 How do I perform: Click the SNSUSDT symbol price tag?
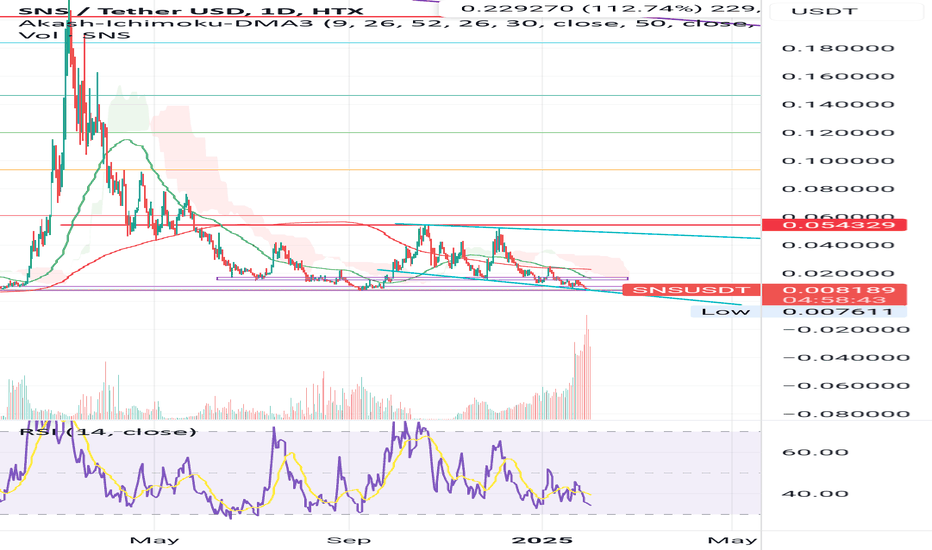[x=691, y=290]
